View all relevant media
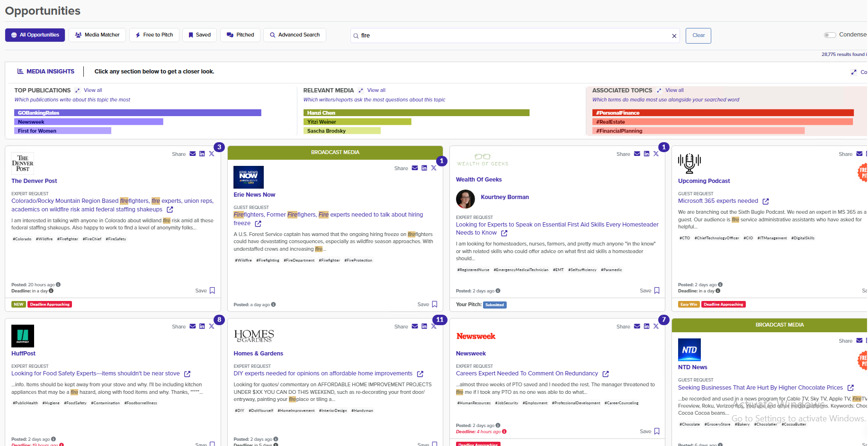This screenshot has height=446, width=868. (376, 91)
